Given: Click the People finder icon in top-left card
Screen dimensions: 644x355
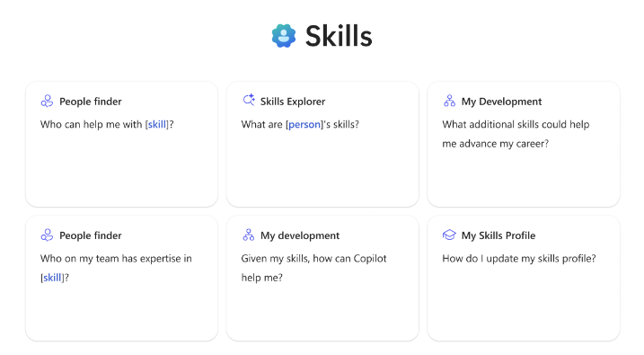Looking at the screenshot, I should tap(47, 101).
